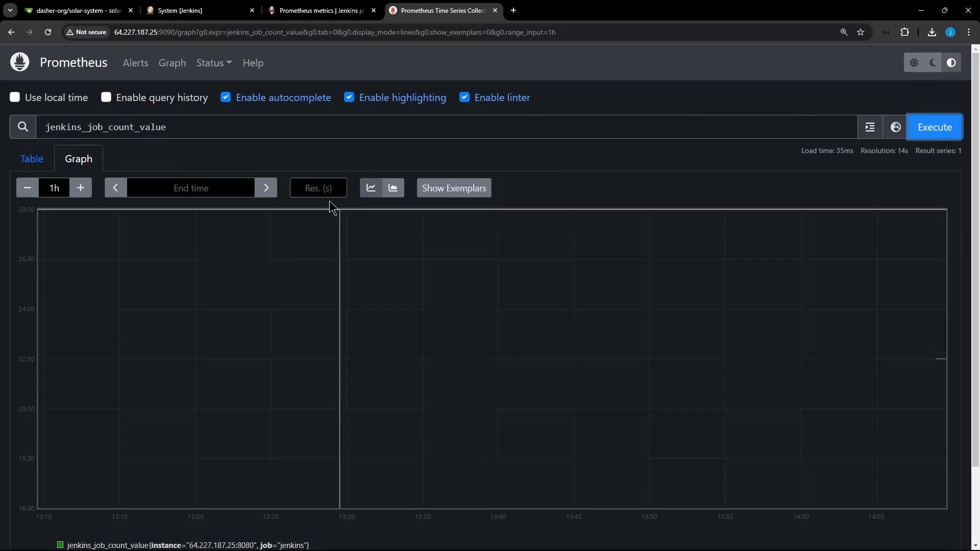Viewport: 980px width, 551px height.
Task: Disable the Enable linter checkbox
Action: (464, 97)
